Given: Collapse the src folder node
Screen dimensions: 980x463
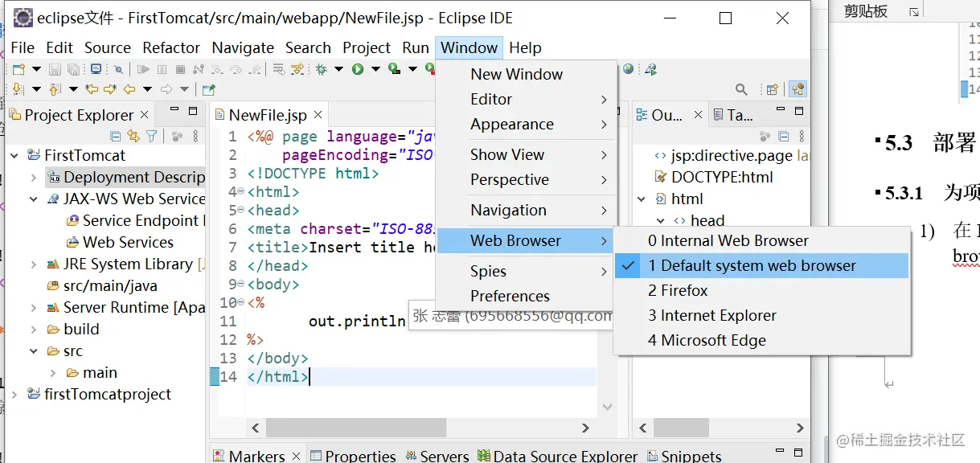Looking at the screenshot, I should [x=34, y=350].
